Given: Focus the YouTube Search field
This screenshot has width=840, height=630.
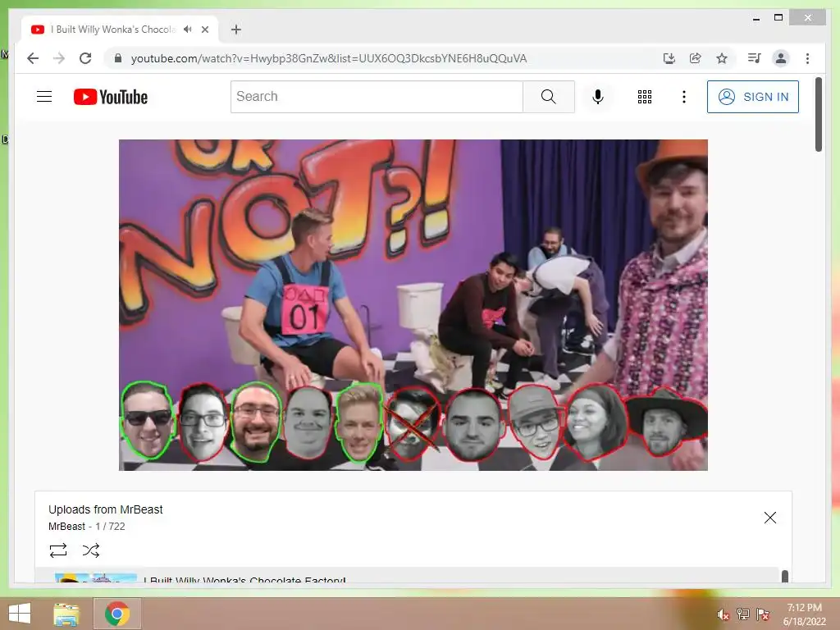Looking at the screenshot, I should [x=377, y=97].
